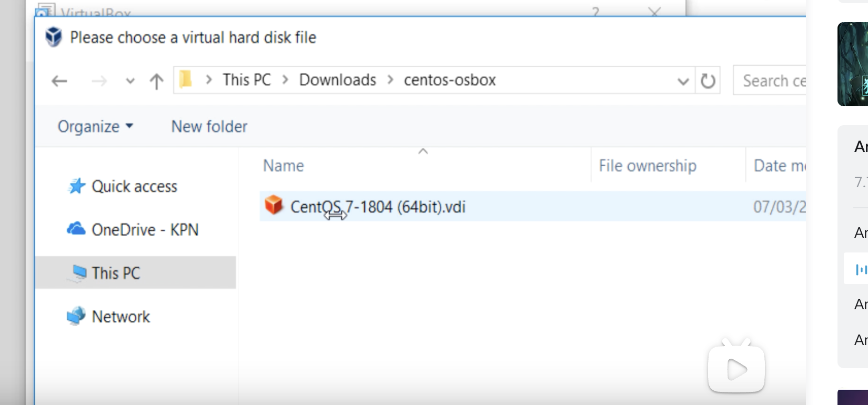The height and width of the screenshot is (405, 868).
Task: Sort files by the Name column
Action: pyautogui.click(x=284, y=166)
